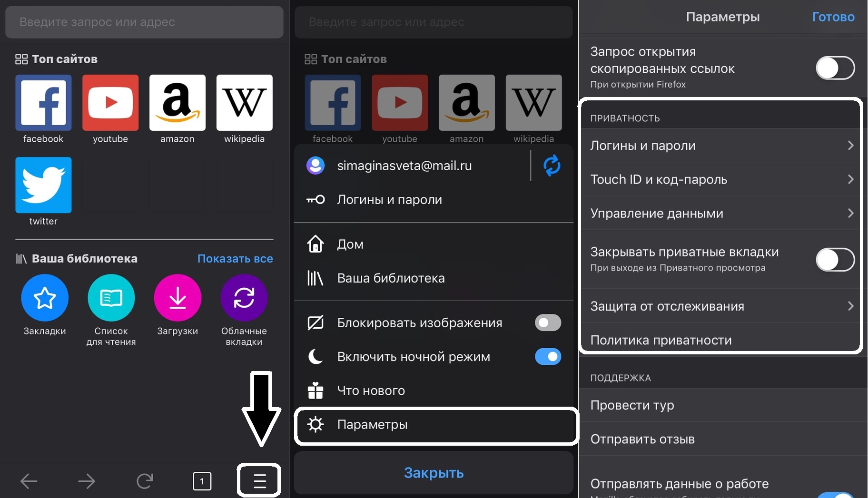Tap the account avatar icon in menu
Viewport: 868px width, 498px height.
316,166
